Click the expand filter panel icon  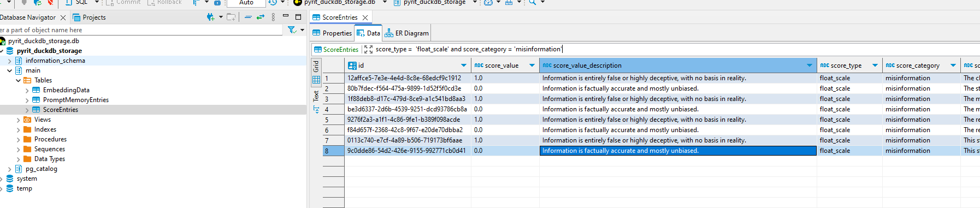coord(369,49)
